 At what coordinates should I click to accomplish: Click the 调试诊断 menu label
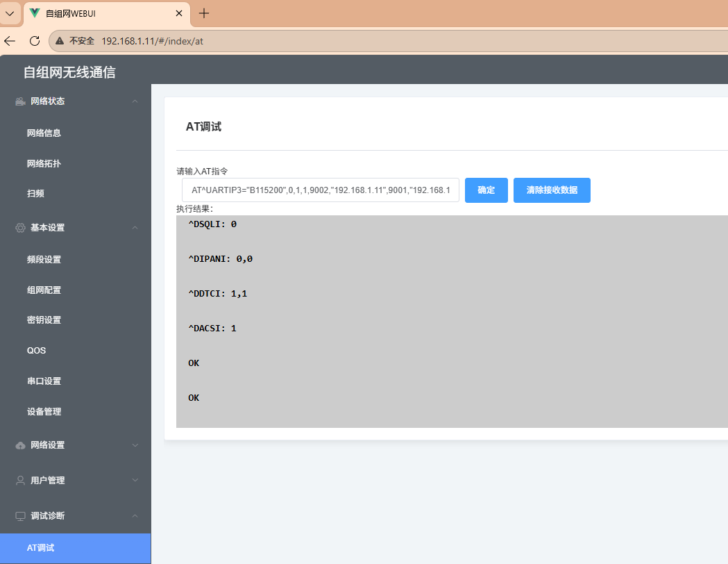pyautogui.click(x=47, y=515)
